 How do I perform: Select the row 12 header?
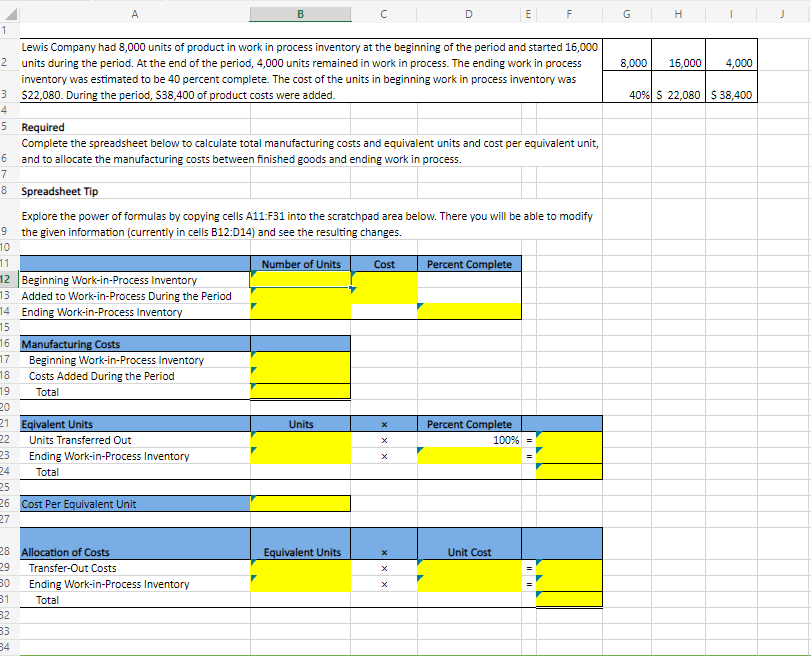(x=8, y=280)
